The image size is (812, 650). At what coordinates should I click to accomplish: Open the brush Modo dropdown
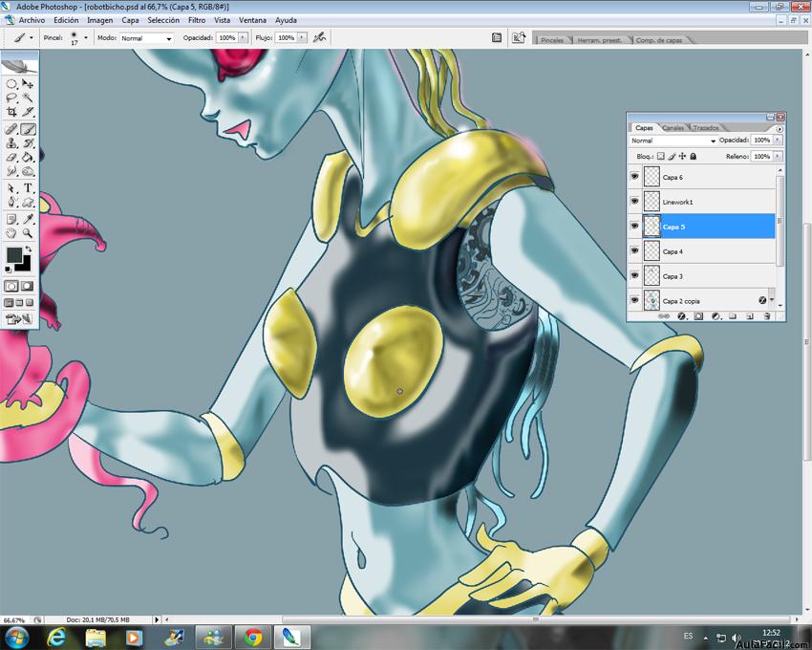click(146, 38)
